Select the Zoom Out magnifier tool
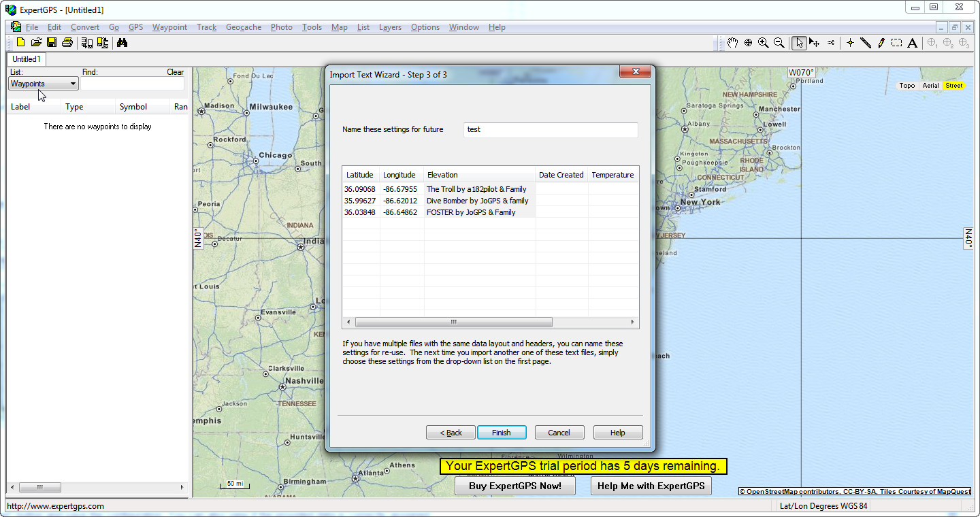This screenshot has width=980, height=517. click(779, 43)
